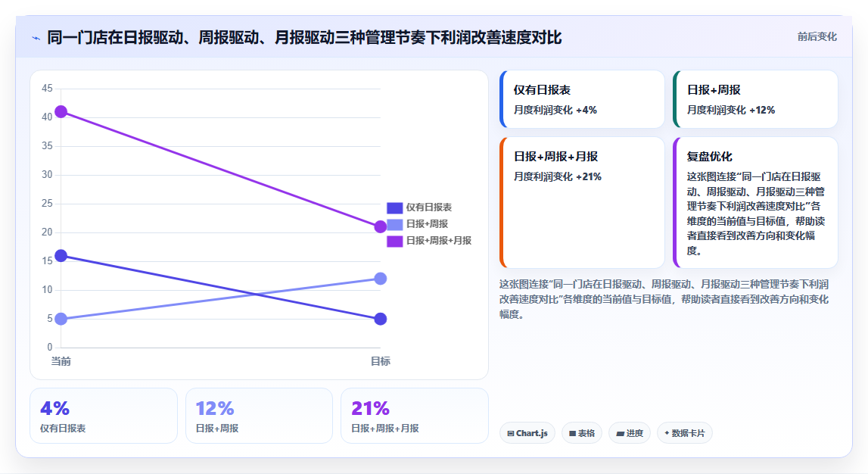
Task: Click 月度利润变化 +21% text
Action: [x=558, y=176]
